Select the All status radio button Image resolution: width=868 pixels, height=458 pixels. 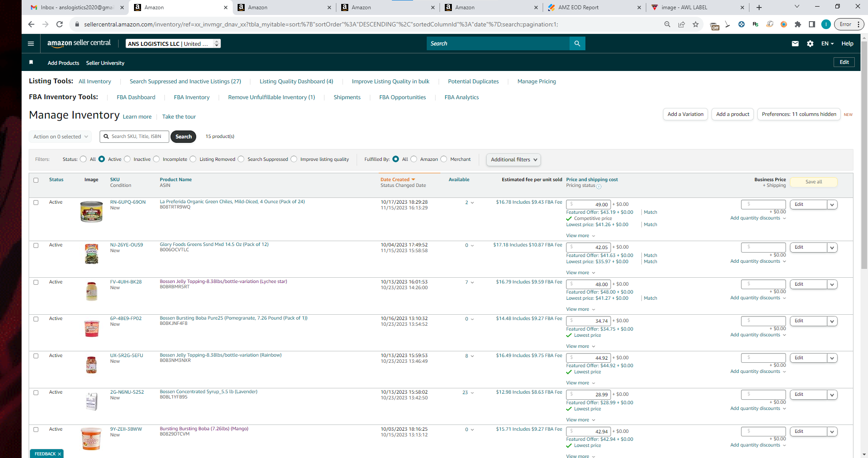[83, 159]
